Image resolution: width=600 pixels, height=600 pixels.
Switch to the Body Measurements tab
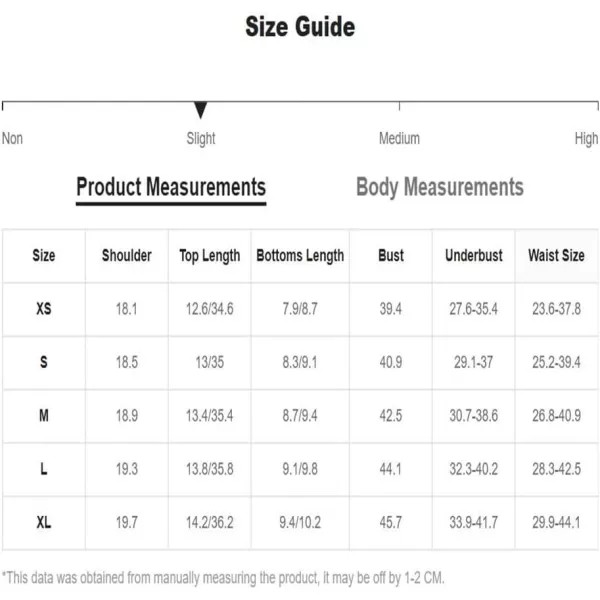coord(440,187)
